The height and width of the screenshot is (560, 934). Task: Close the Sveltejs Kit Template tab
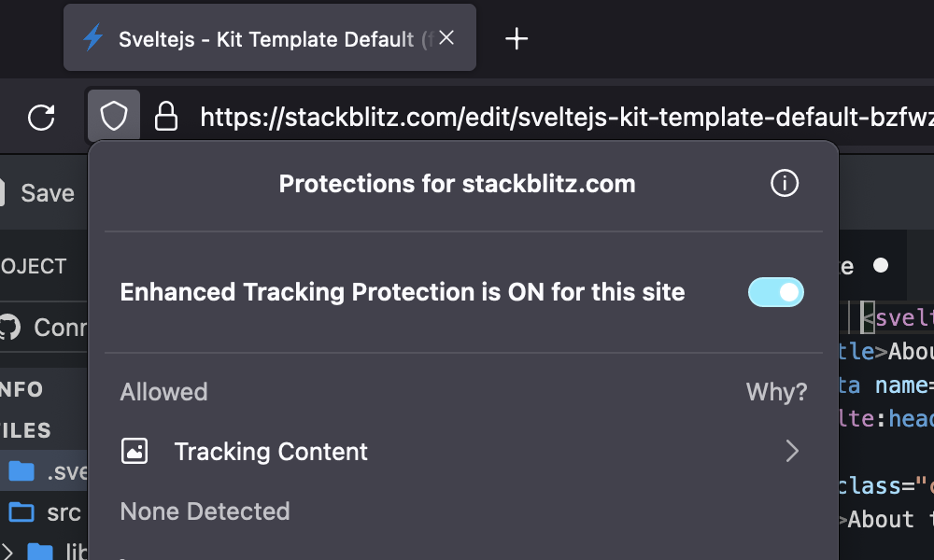(446, 38)
